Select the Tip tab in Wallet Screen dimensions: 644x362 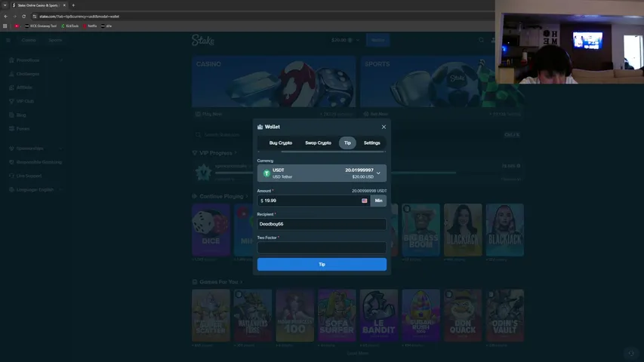click(347, 143)
